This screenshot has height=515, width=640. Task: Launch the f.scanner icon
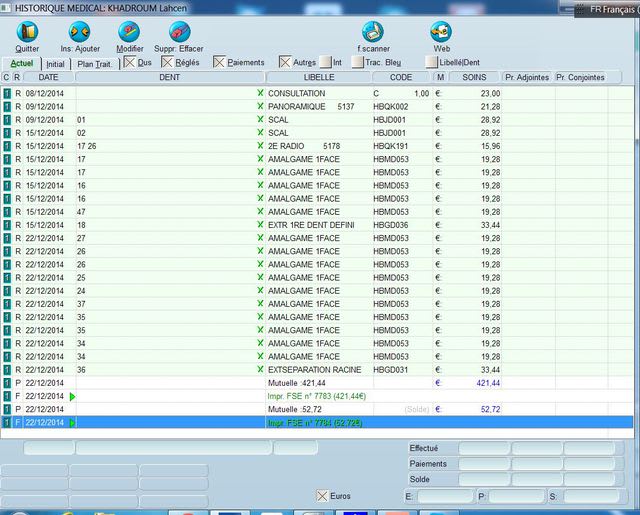click(372, 32)
